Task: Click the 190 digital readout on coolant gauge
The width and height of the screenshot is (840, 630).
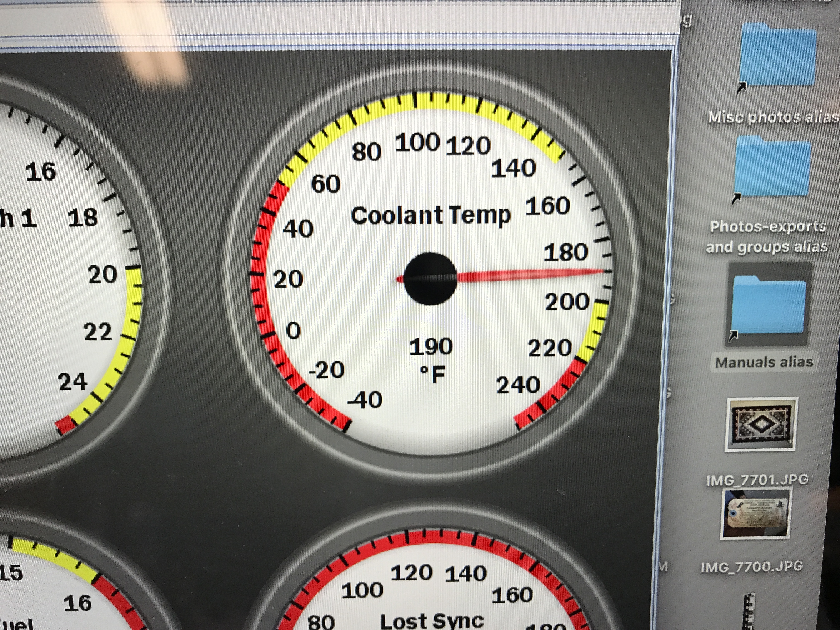Action: pyautogui.click(x=431, y=347)
